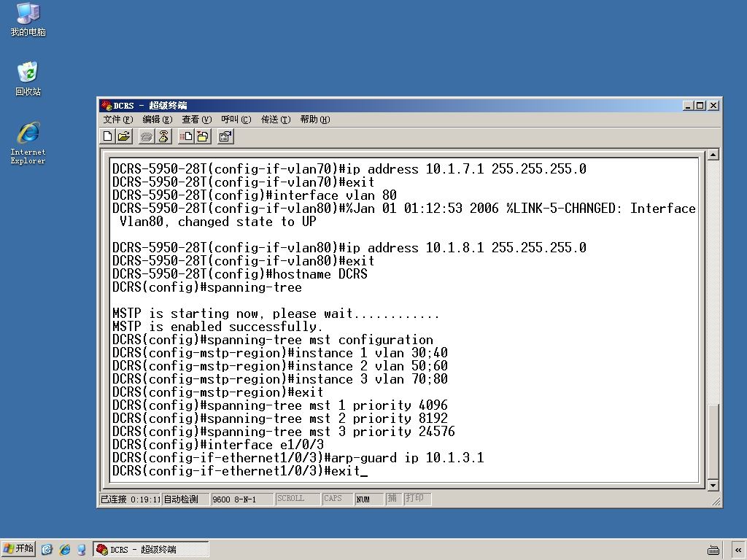
Task: Click the 自动检测 status bar field
Action: pos(185,499)
